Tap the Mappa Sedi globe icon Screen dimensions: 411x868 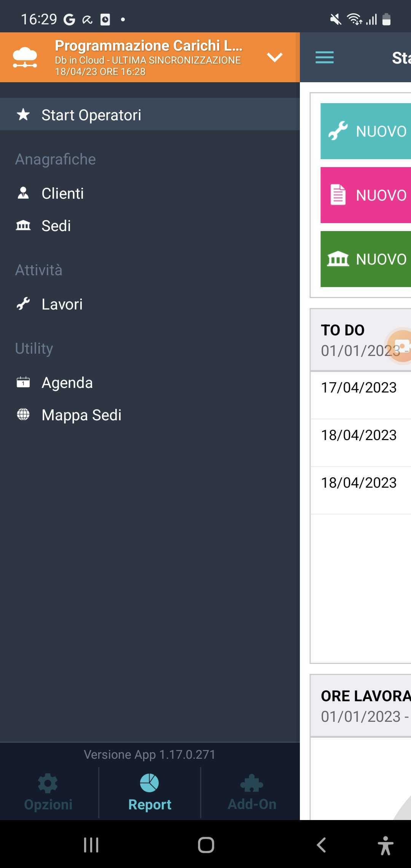23,415
